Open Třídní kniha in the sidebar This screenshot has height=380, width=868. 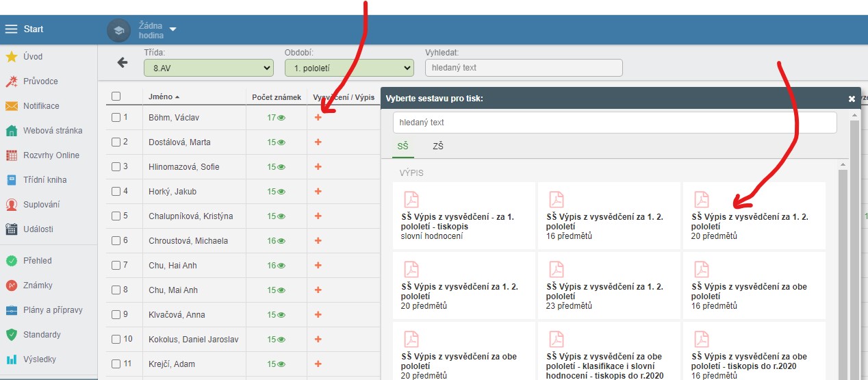[44, 180]
